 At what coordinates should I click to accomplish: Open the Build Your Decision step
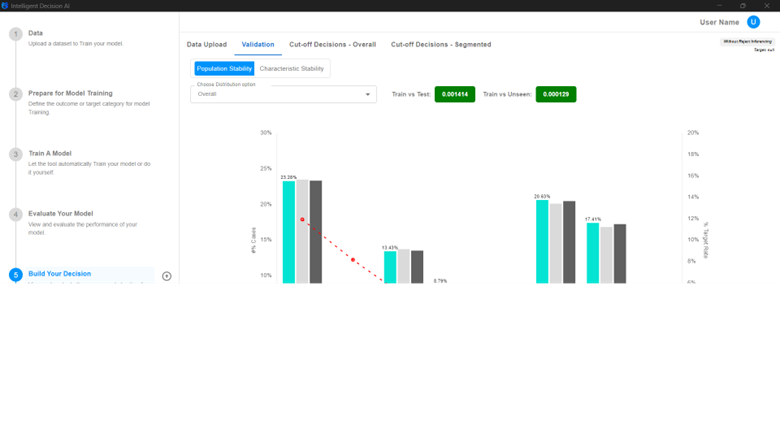(x=60, y=273)
